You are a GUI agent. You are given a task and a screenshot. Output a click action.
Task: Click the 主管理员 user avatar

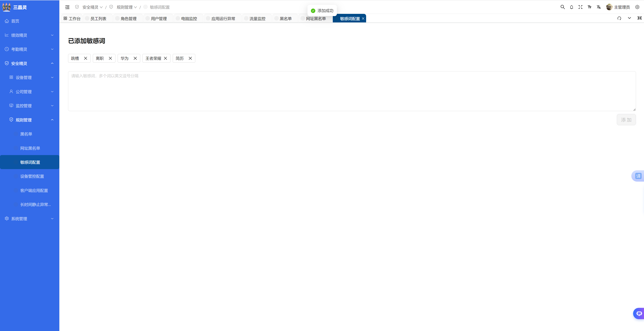[609, 7]
